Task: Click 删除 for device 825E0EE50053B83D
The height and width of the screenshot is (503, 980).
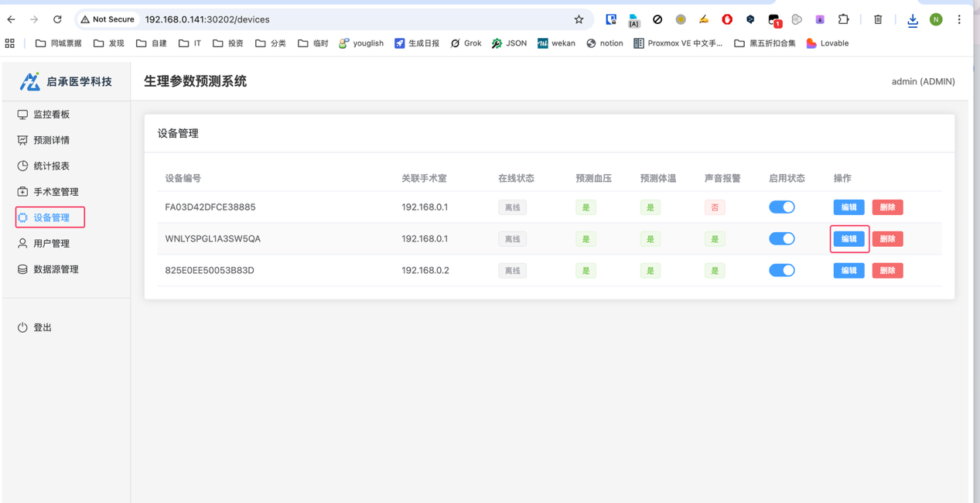Action: coord(887,271)
